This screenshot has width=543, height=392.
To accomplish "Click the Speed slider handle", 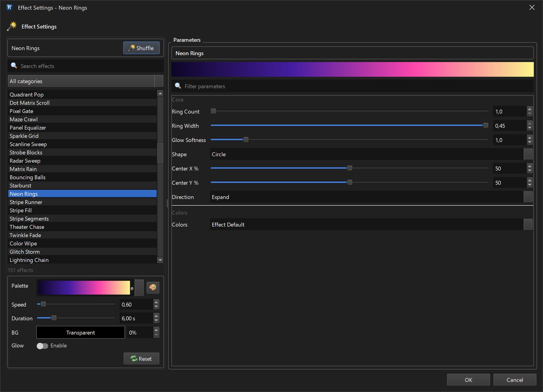I will point(43,304).
